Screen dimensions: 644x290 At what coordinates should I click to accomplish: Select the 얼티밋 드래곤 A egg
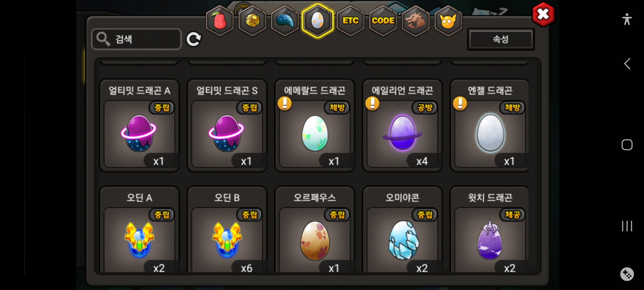[140, 125]
